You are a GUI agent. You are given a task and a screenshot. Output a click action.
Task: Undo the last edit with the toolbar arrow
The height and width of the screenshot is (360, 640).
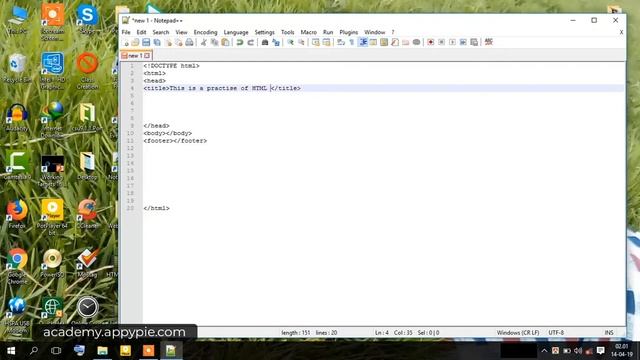(240, 42)
